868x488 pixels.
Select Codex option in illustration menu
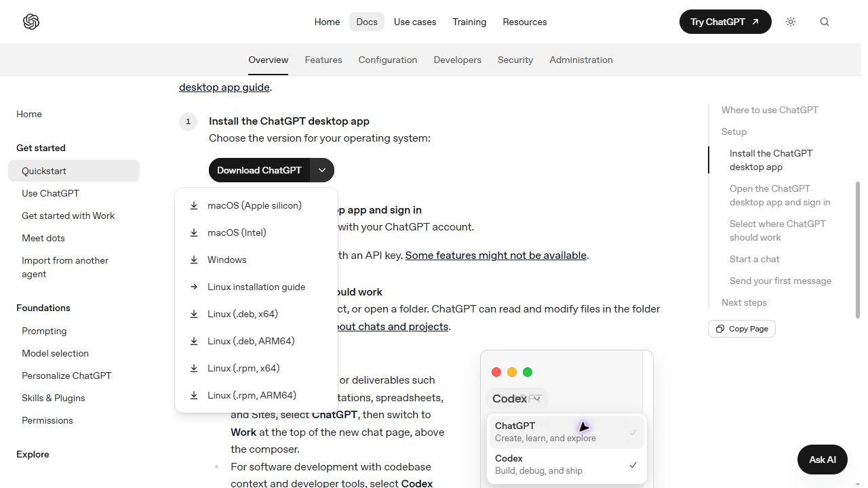(566, 464)
